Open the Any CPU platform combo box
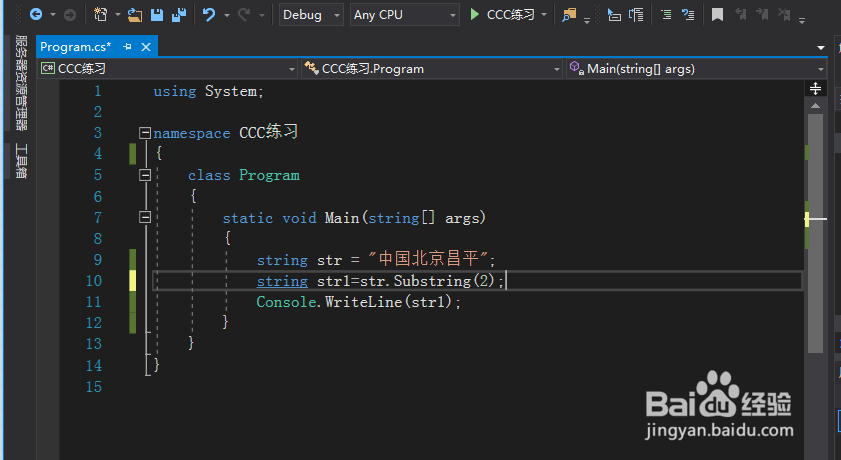 [x=404, y=15]
